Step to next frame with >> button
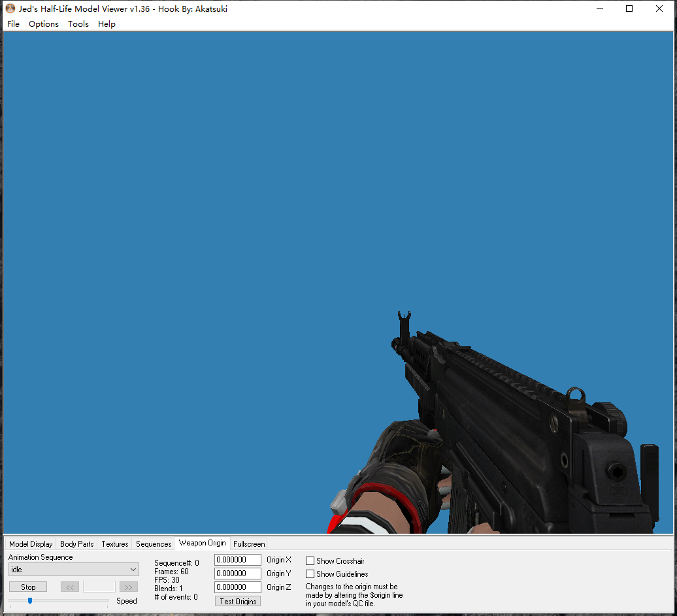The width and height of the screenshot is (677, 616). (129, 587)
